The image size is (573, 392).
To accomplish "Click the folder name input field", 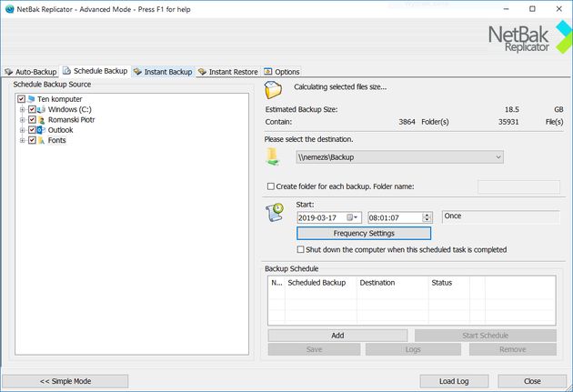I will click(518, 186).
